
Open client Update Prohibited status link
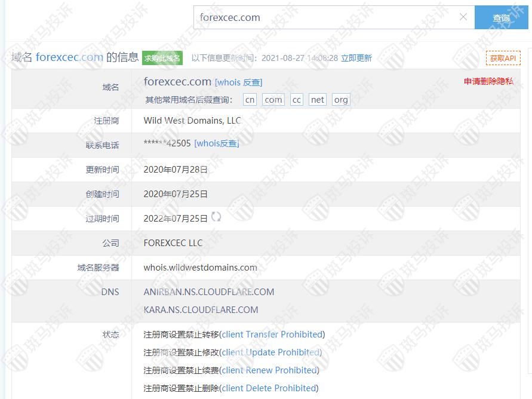coord(271,352)
